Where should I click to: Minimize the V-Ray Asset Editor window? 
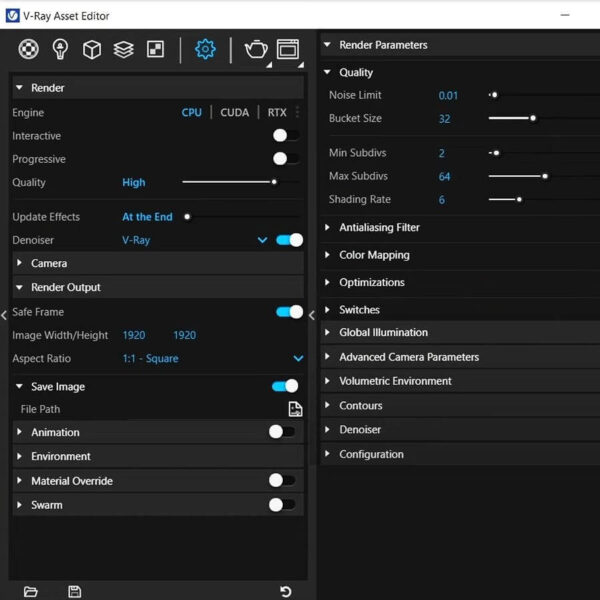(565, 15)
